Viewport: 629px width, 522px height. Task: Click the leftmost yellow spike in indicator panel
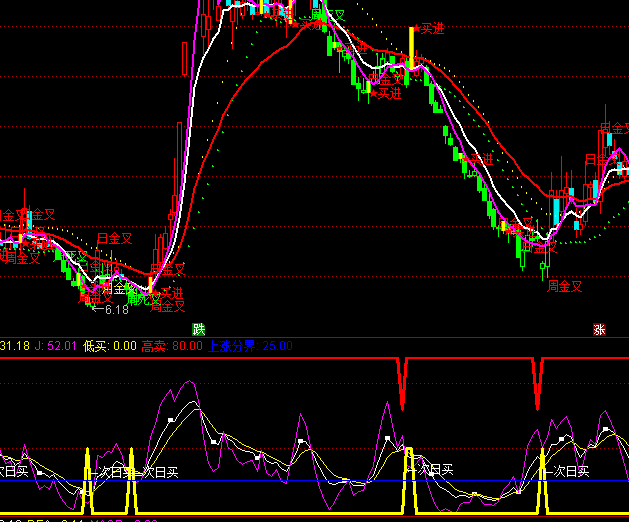88,482
